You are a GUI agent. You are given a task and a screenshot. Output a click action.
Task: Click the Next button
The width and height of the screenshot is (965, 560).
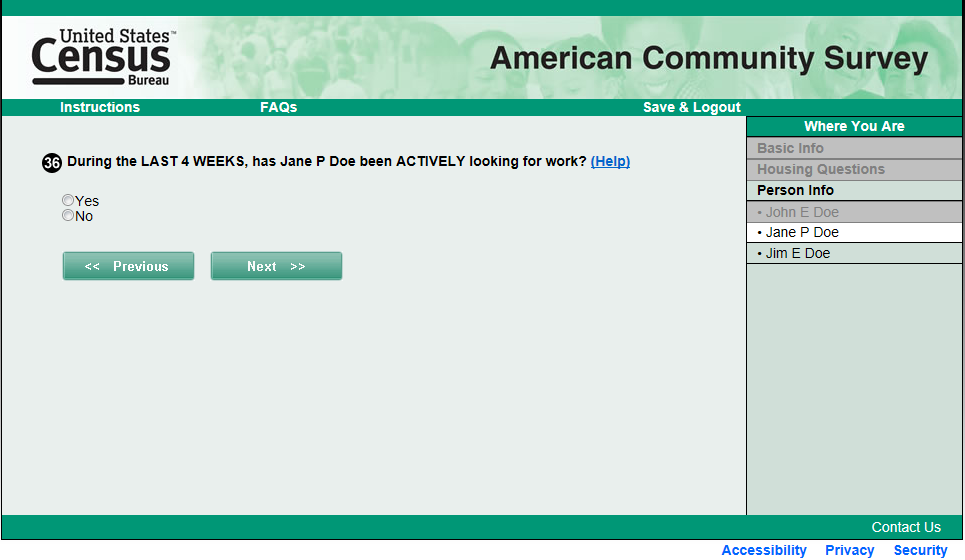(276, 266)
